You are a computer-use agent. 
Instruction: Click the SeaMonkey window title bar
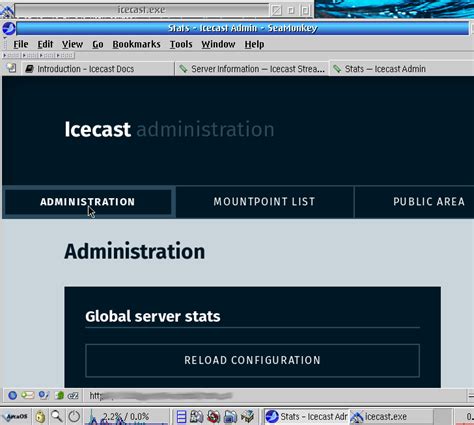pyautogui.click(x=242, y=28)
